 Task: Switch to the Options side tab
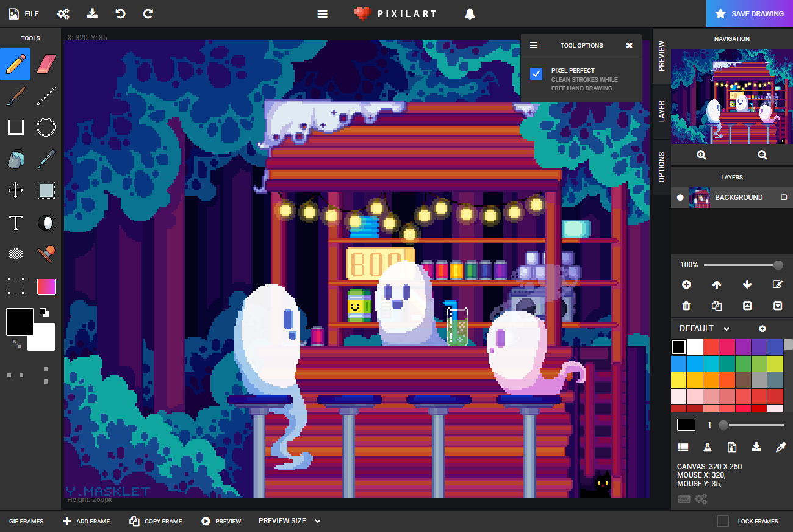click(662, 167)
